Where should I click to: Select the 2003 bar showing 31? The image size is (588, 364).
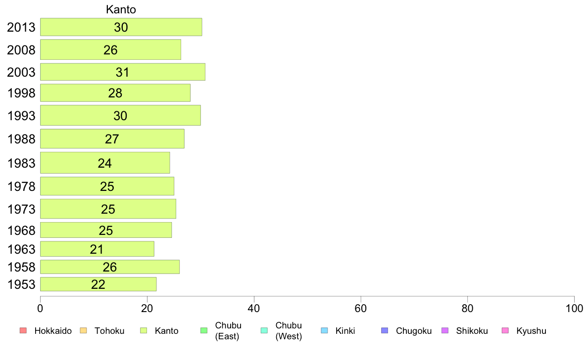click(x=123, y=72)
